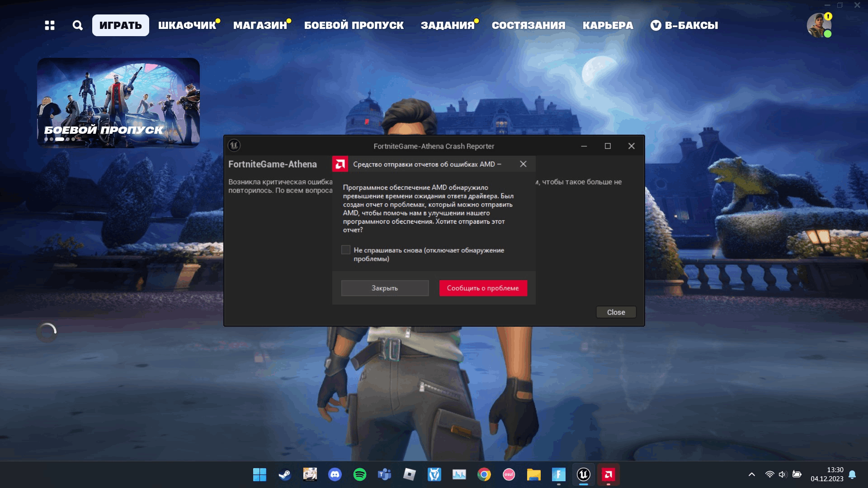868x488 pixels.
Task: Open the В-БАКСЫ currency page
Action: 684,25
